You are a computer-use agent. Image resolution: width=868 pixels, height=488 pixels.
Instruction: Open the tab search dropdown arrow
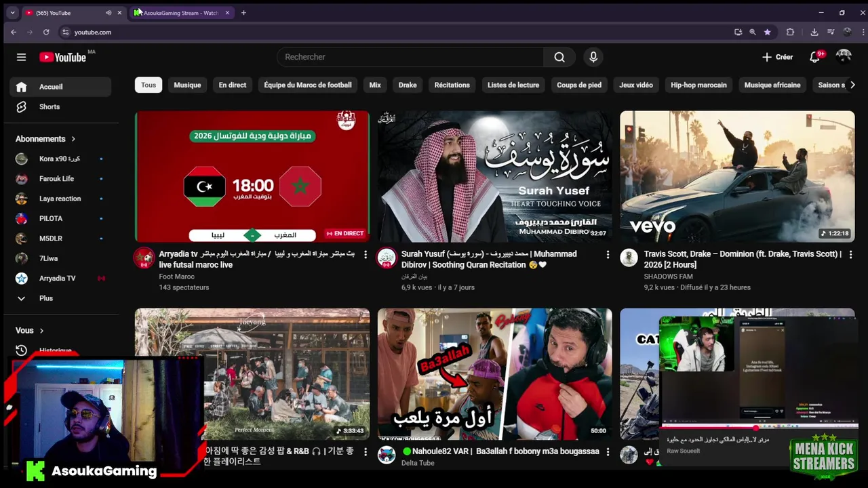12,13
